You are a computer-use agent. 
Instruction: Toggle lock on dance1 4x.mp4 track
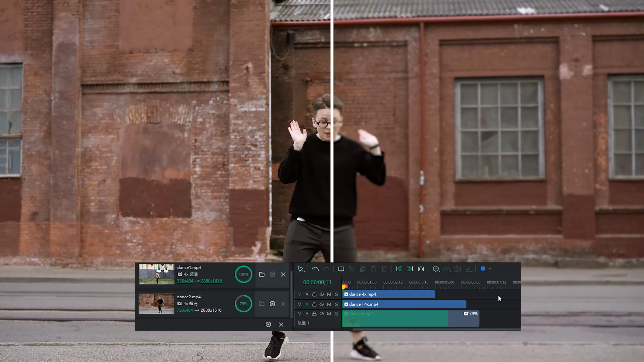coord(314,304)
